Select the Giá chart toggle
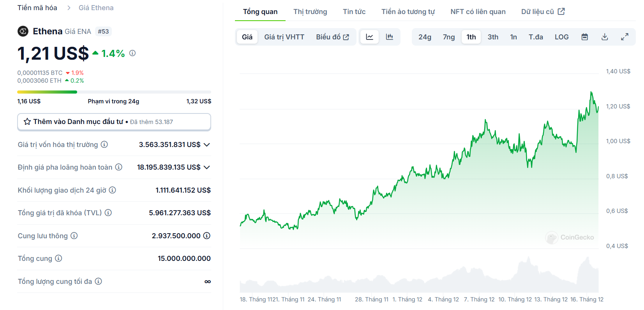This screenshot has height=310, width=644. tap(247, 37)
